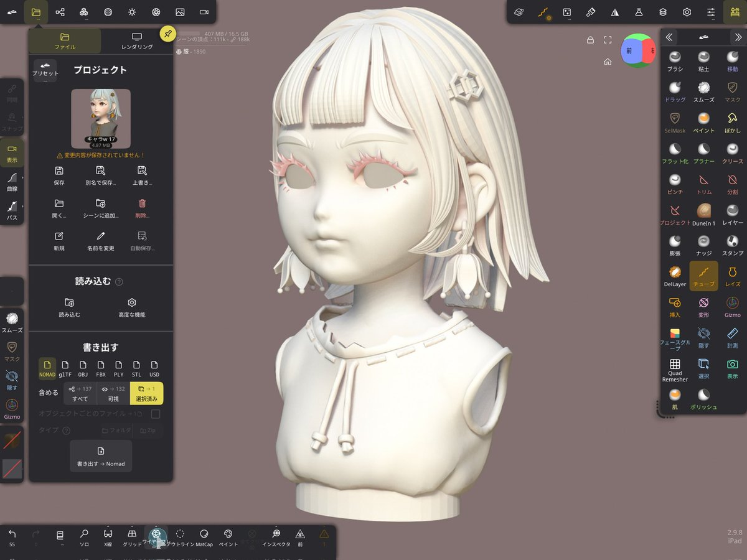Image resolution: width=747 pixels, height=560 pixels.
Task: Select the Mask brush in the tool panel
Action: click(x=732, y=90)
